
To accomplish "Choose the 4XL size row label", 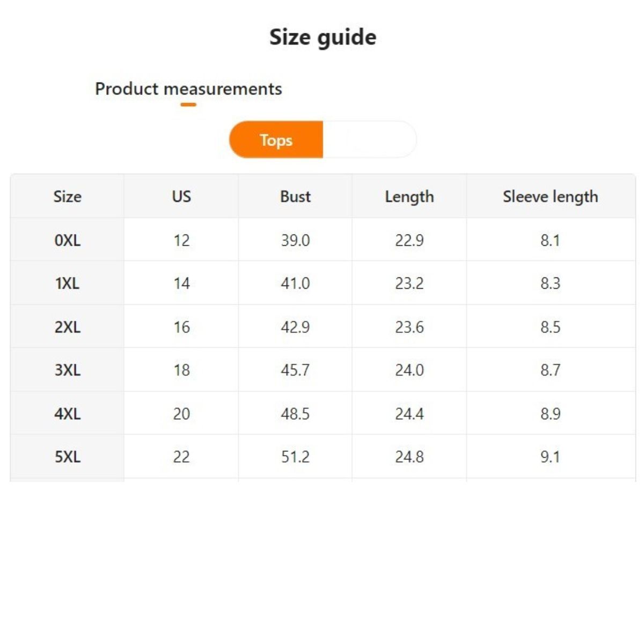I will (67, 414).
